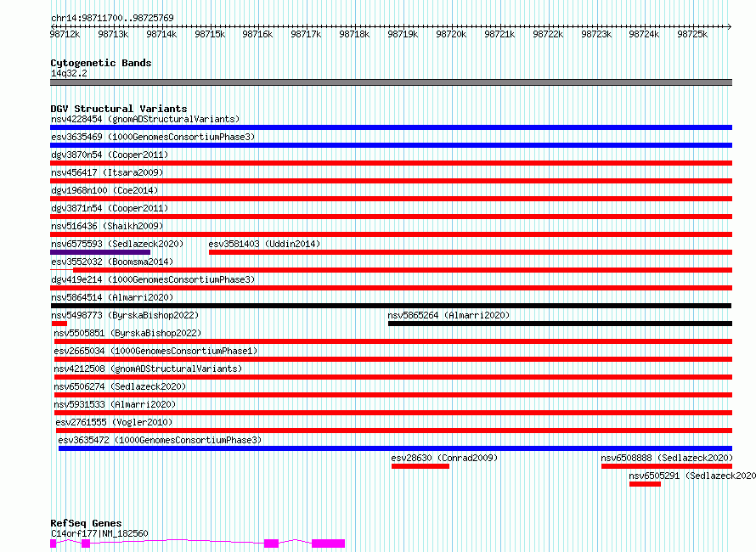756x552 pixels.
Task: Click the nsv4228454 gnomAD variant label
Action: pos(145,119)
